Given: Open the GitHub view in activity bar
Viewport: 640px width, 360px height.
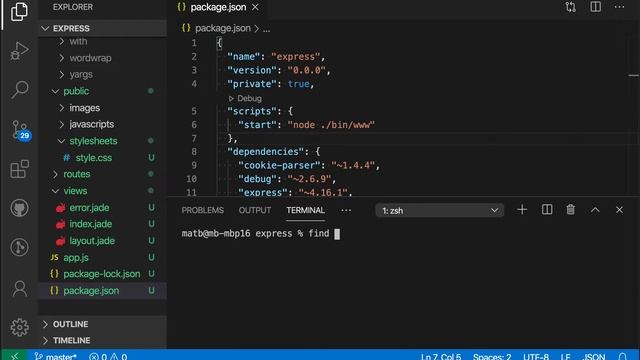Looking at the screenshot, I should (x=19, y=208).
